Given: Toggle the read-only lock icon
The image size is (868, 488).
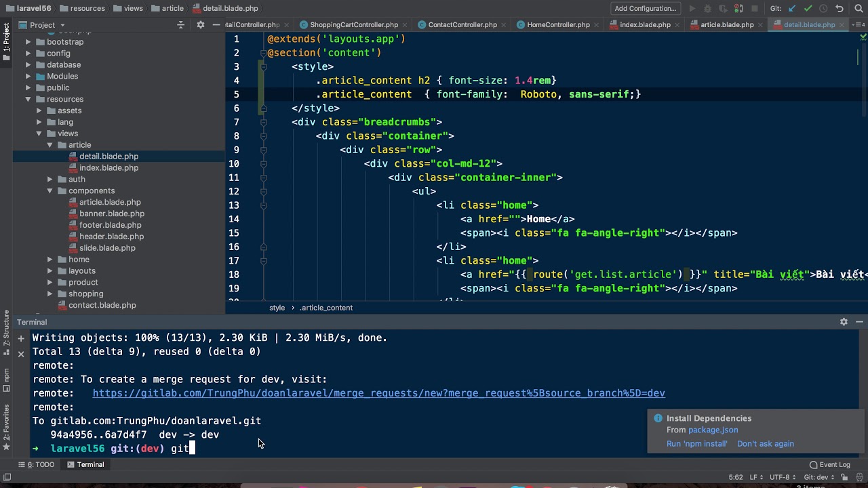Looking at the screenshot, I should [x=845, y=477].
